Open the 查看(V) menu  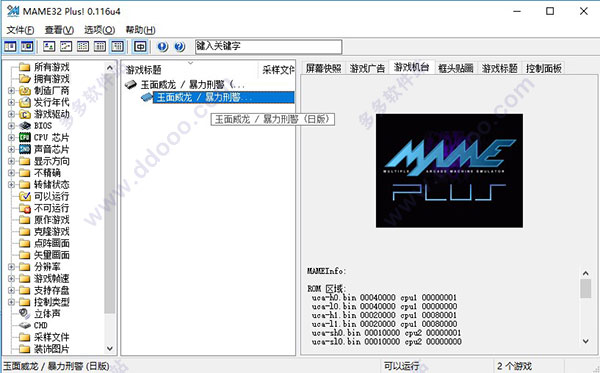click(x=59, y=30)
